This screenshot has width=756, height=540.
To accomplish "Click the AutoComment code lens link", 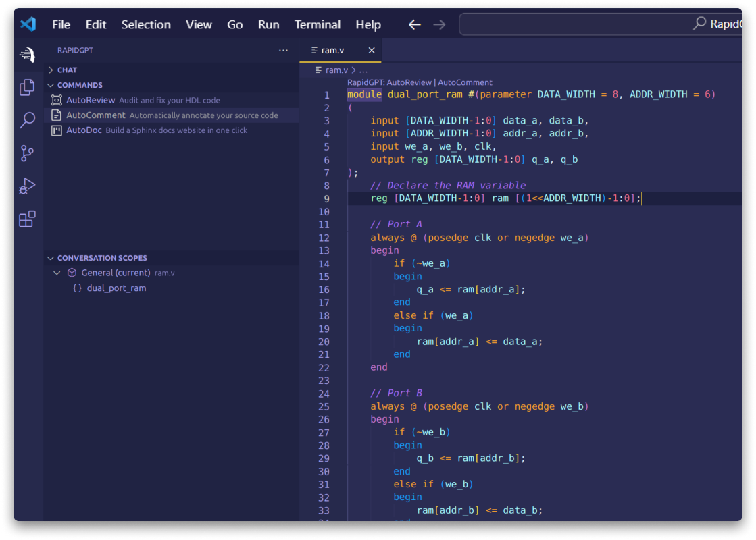I will click(x=465, y=82).
